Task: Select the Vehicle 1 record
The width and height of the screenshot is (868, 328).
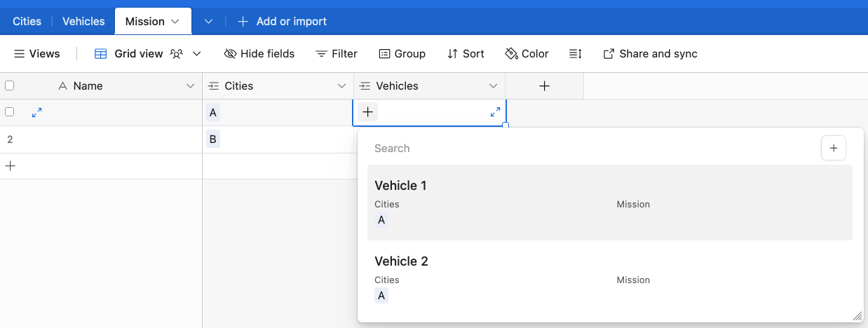Action: pos(610,203)
